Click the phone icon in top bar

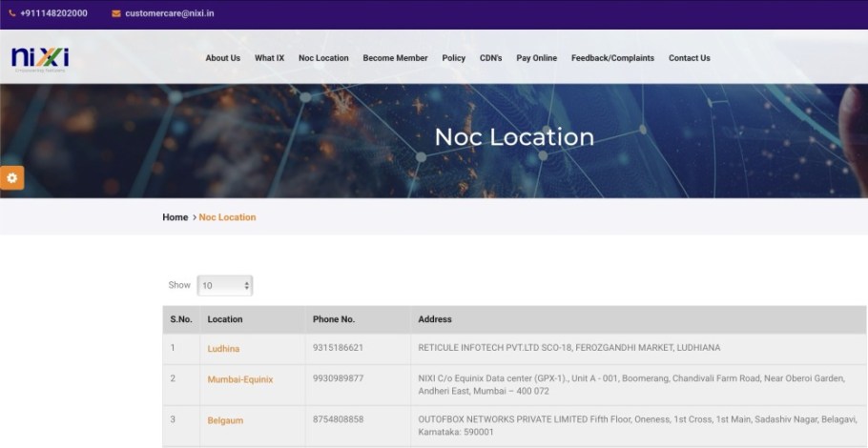pos(12,13)
